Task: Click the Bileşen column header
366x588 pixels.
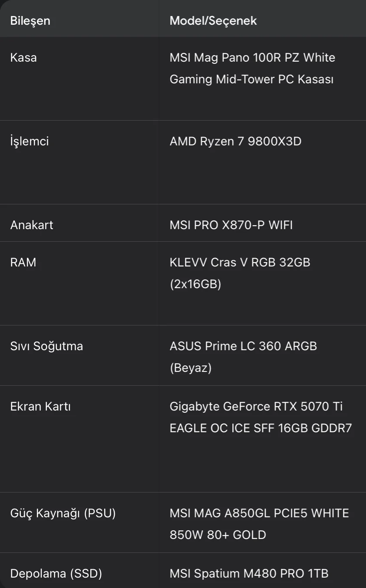Action: pyautogui.click(x=30, y=20)
